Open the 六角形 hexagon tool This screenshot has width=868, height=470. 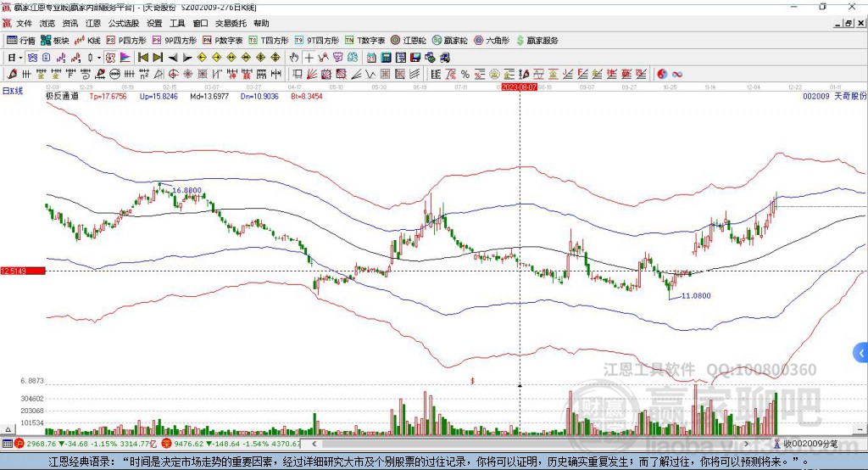[492, 41]
